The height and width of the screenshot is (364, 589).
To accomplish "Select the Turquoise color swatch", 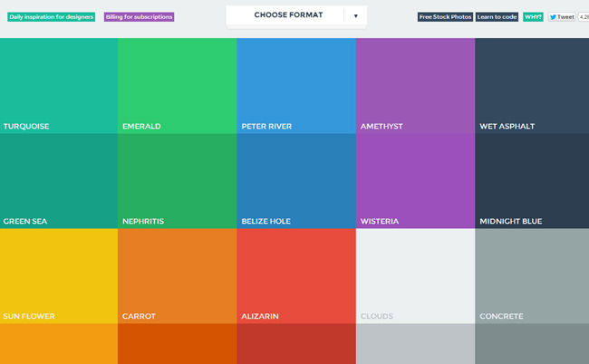I will click(59, 86).
